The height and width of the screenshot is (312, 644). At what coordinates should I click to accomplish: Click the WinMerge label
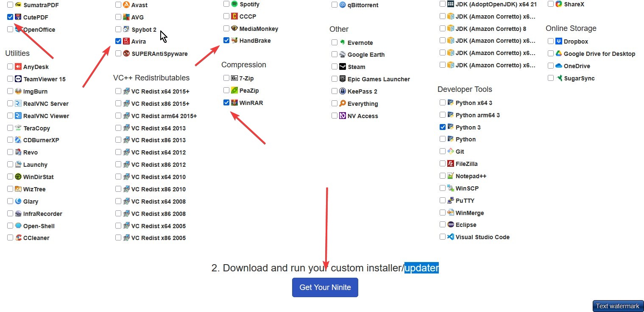469,213
